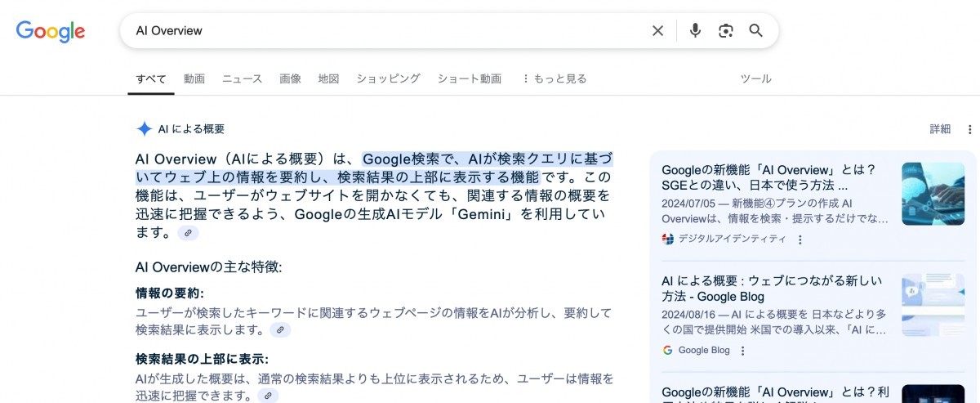This screenshot has height=403, width=980.
Task: Click the 詳細 link
Action: tap(940, 129)
